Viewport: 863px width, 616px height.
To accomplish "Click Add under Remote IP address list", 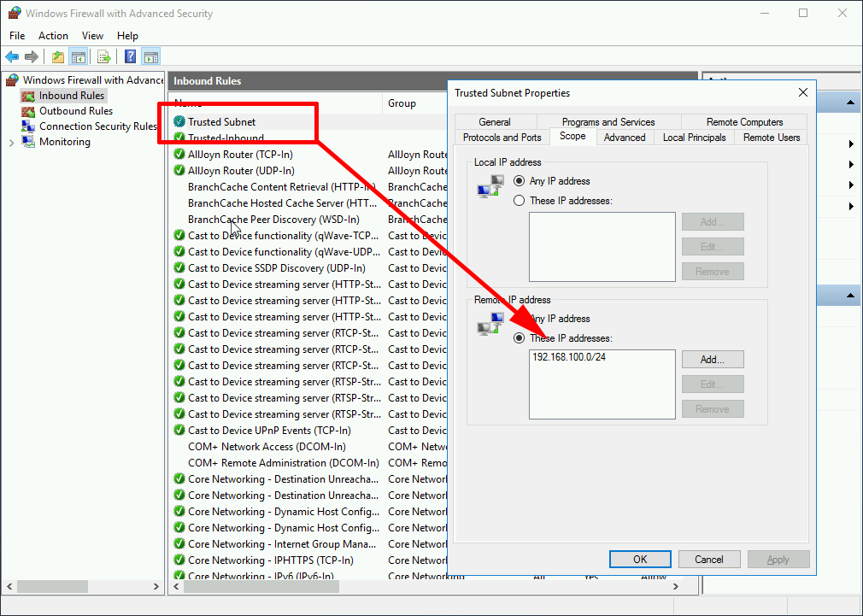I will tap(712, 359).
